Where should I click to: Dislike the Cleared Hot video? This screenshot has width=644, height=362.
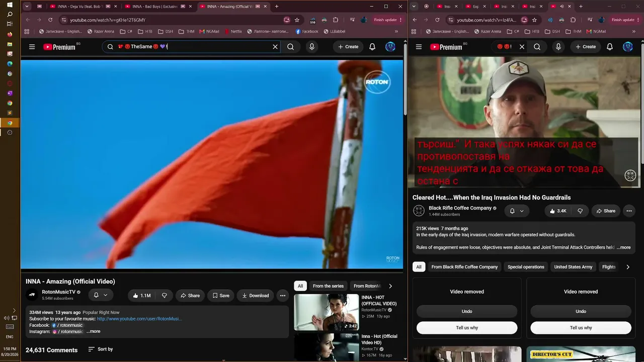580,211
